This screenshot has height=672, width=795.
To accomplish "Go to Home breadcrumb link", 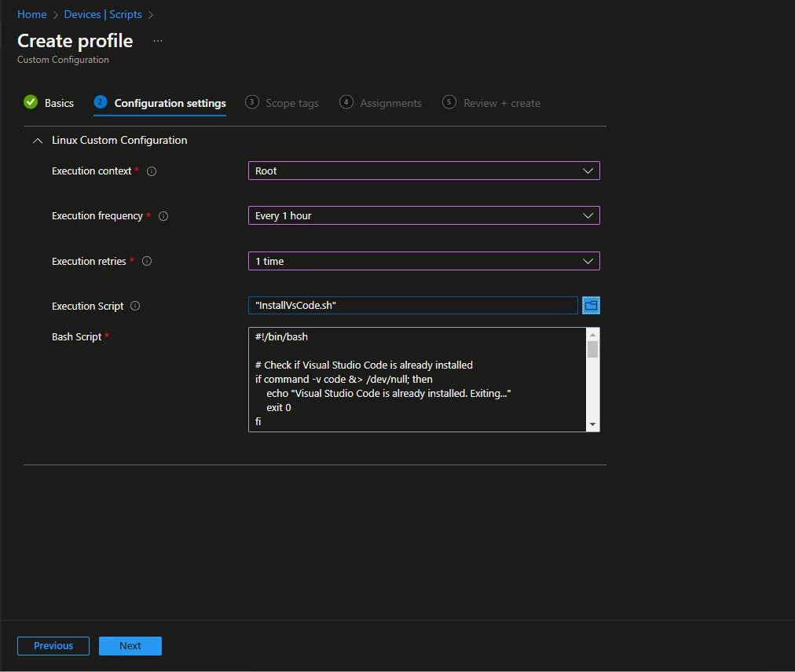I will point(31,14).
